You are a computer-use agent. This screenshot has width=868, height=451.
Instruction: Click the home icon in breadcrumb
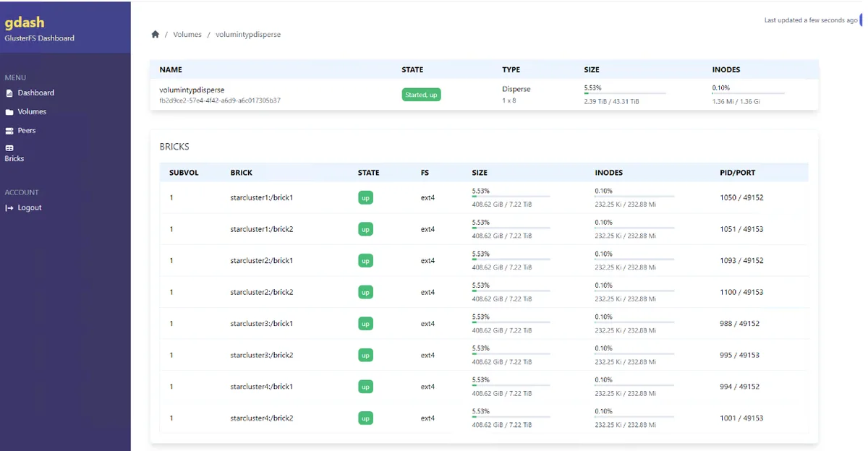(155, 34)
